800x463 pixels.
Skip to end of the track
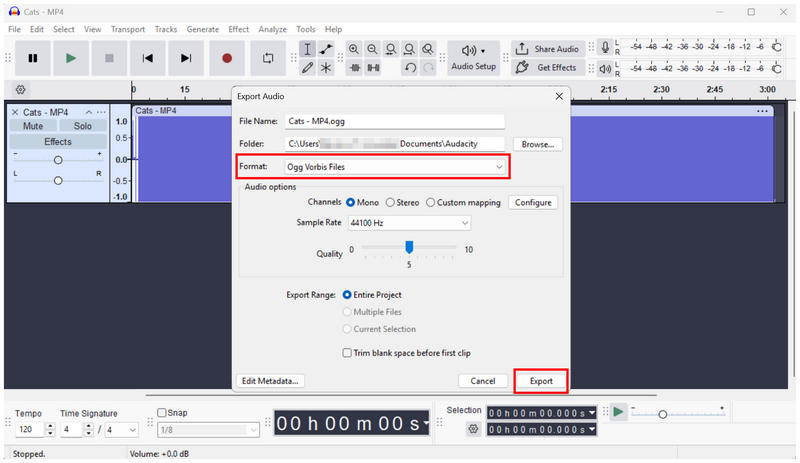coord(186,58)
